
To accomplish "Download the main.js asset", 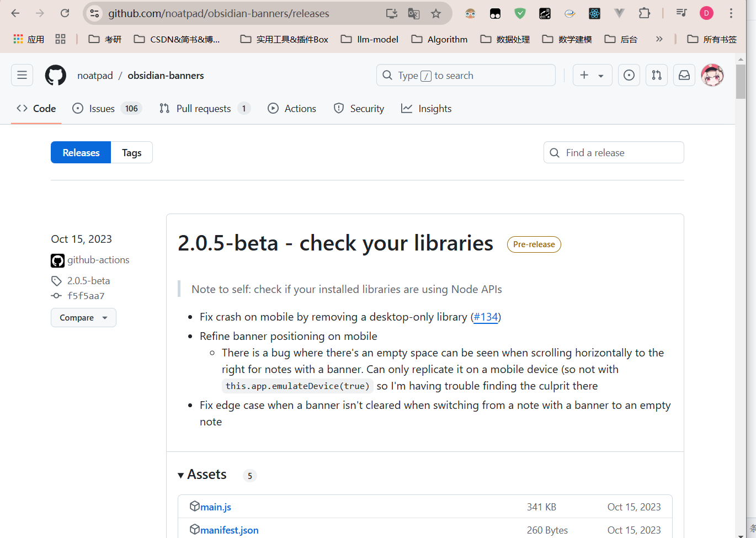I will click(215, 507).
